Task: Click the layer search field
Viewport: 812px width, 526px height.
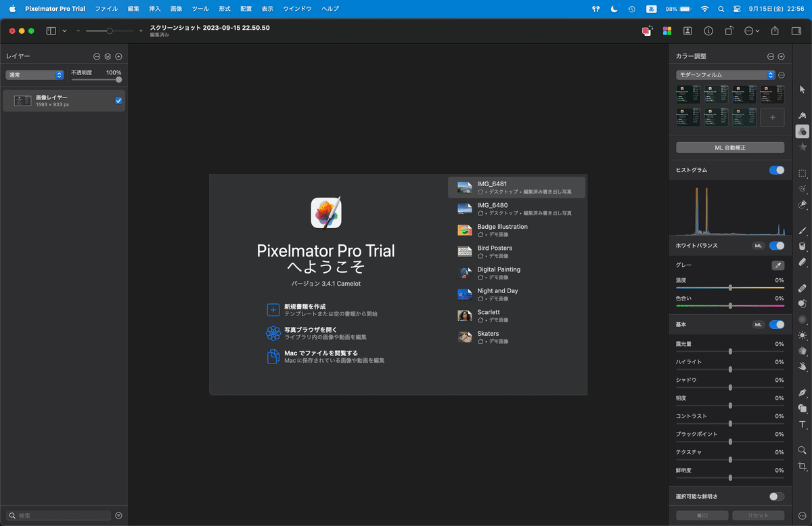Action: 58,516
